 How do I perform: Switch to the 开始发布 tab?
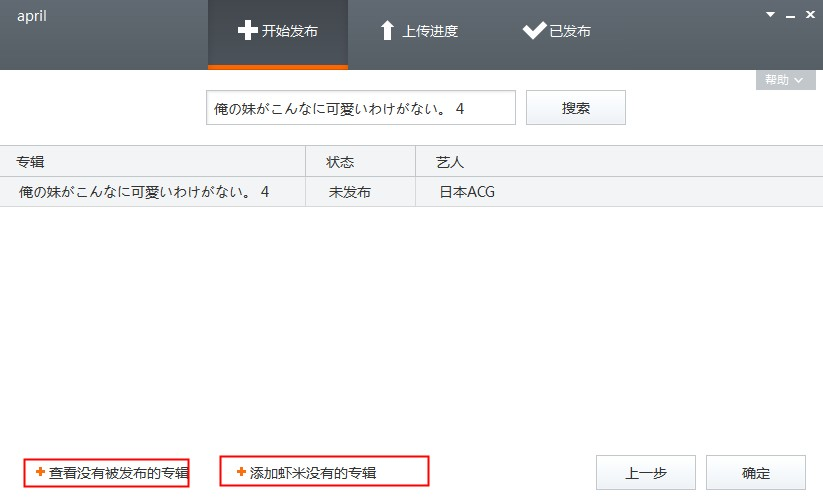[x=278, y=34]
